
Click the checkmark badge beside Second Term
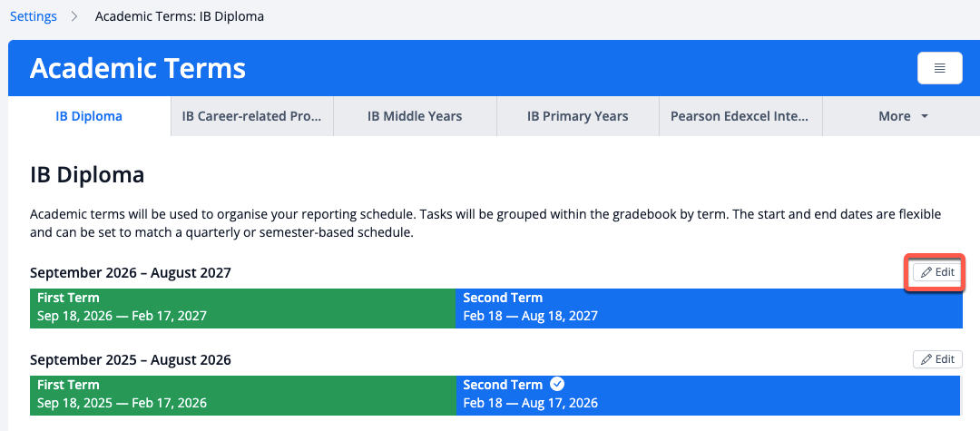pos(557,384)
